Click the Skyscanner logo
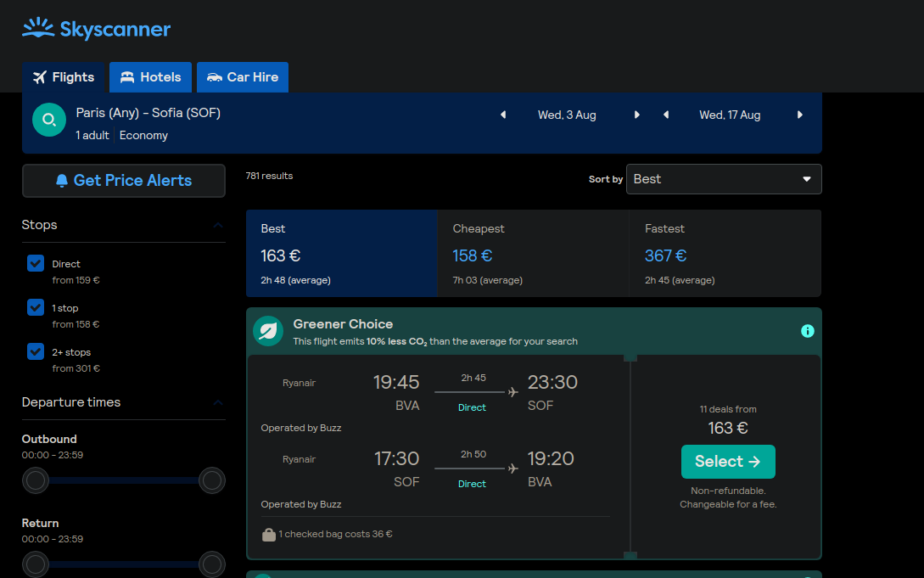 (x=96, y=28)
